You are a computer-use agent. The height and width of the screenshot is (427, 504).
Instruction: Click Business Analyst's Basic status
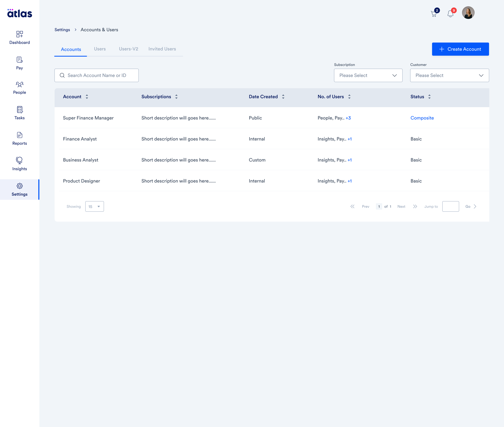point(416,160)
